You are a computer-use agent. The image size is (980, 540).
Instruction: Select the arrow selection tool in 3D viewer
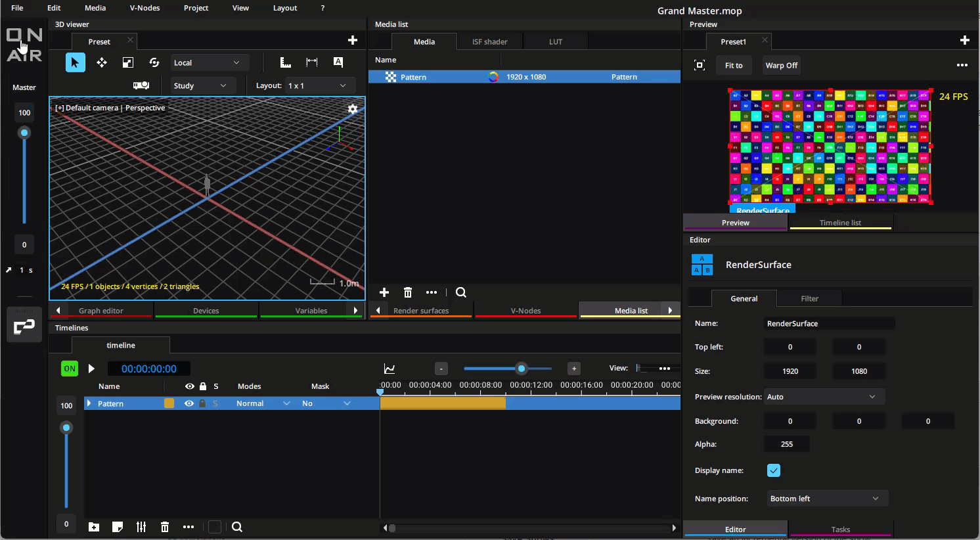(75, 62)
